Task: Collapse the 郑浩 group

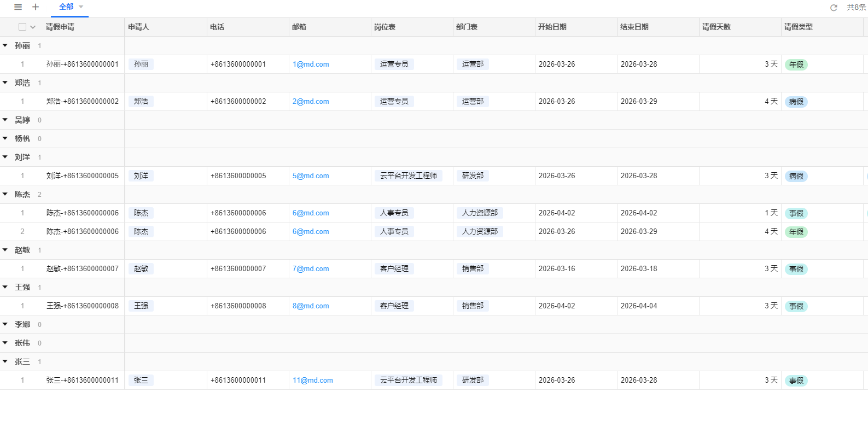Action: [5, 83]
